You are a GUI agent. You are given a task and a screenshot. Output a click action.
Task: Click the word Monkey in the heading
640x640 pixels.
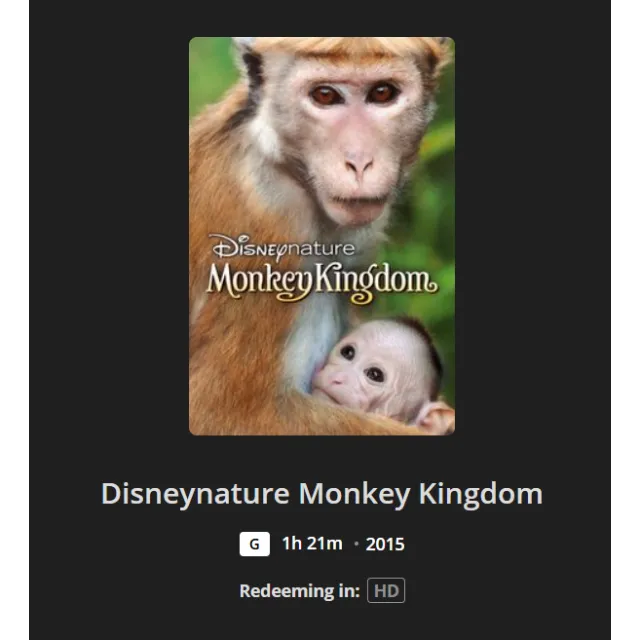(x=354, y=494)
